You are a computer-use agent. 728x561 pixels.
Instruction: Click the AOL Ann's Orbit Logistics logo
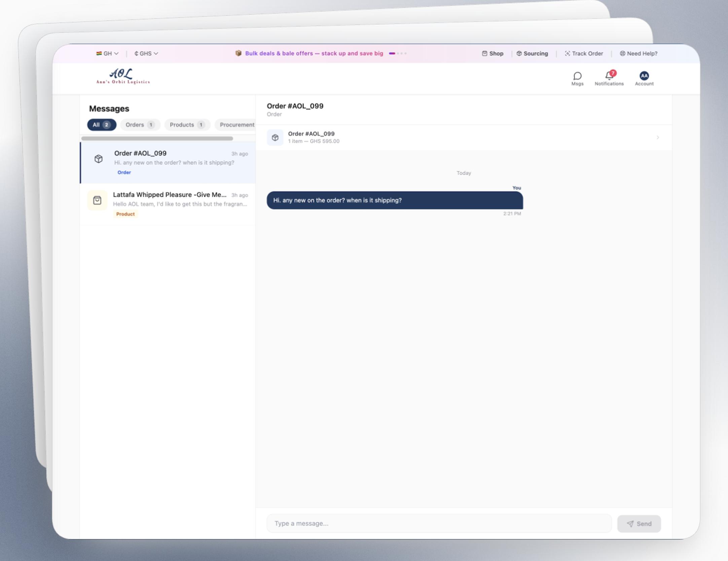[123, 76]
